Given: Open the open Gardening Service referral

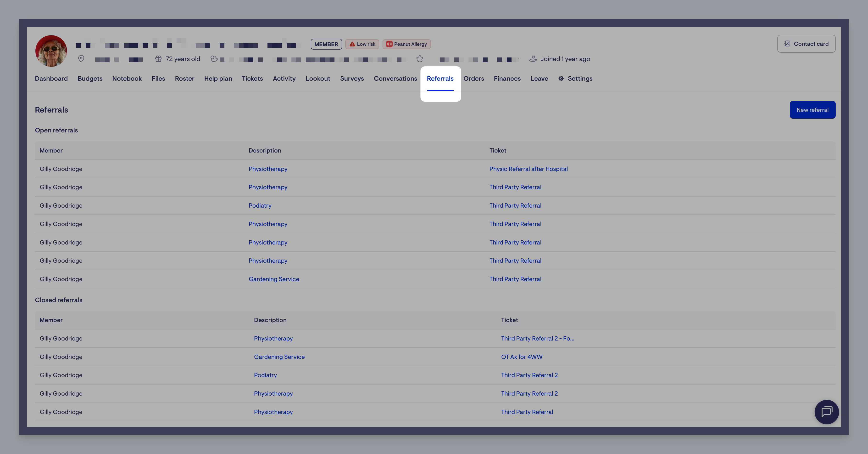Looking at the screenshot, I should 274,279.
